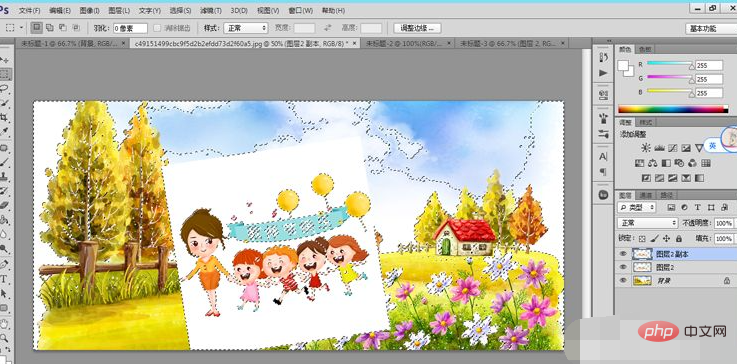Image resolution: width=737 pixels, height=364 pixels.
Task: Open the 窗口(W) menu
Action: pyautogui.click(x=301, y=10)
